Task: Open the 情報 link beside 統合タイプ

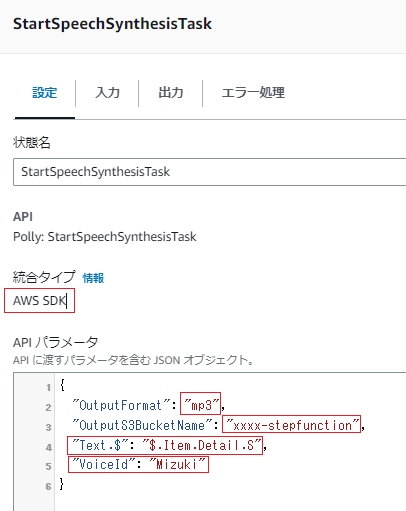Action: 93,278
